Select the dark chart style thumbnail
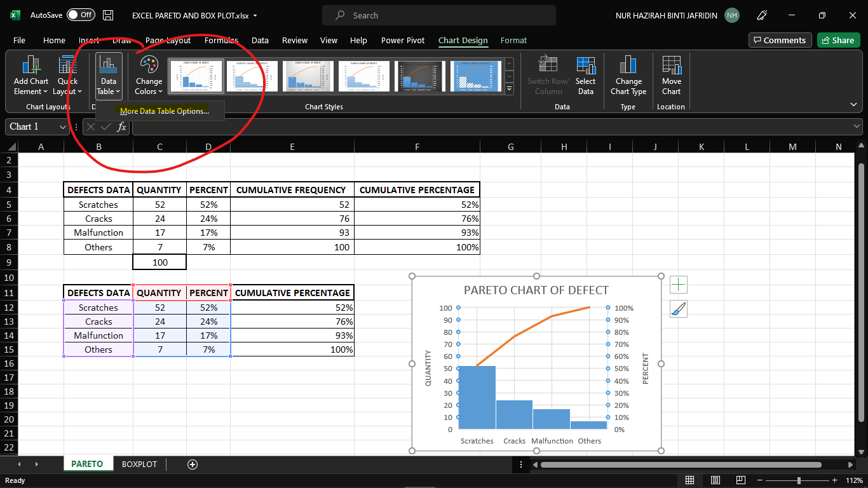Viewport: 868px width, 488px height. point(419,76)
